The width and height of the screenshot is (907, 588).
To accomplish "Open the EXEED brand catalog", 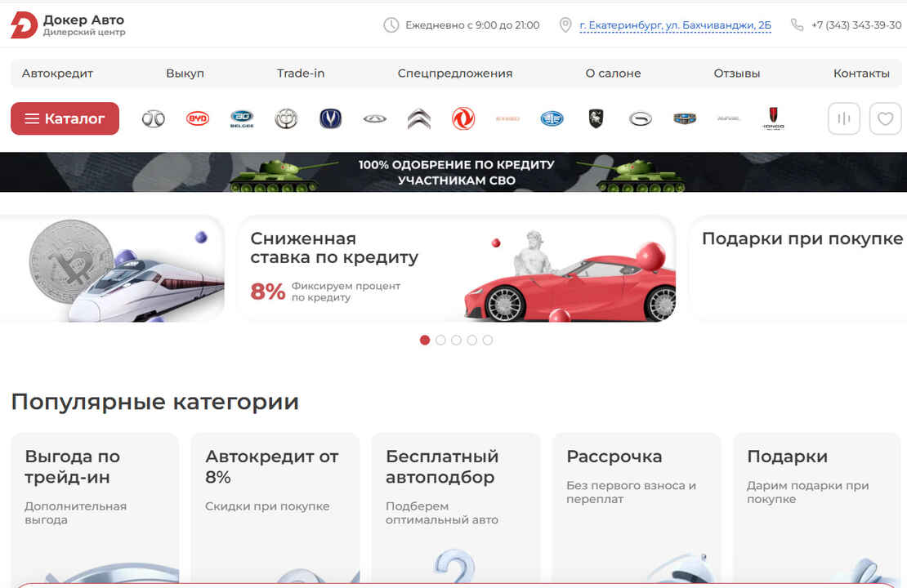I will pos(508,118).
